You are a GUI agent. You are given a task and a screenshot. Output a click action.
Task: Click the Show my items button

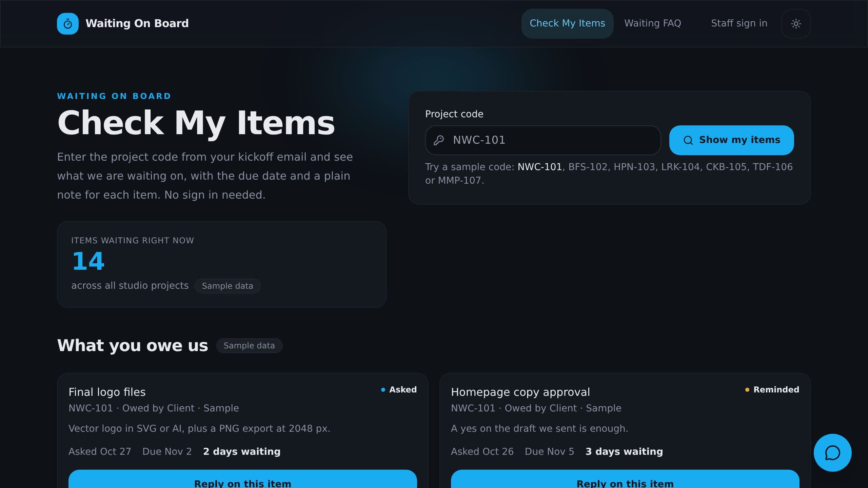point(731,140)
